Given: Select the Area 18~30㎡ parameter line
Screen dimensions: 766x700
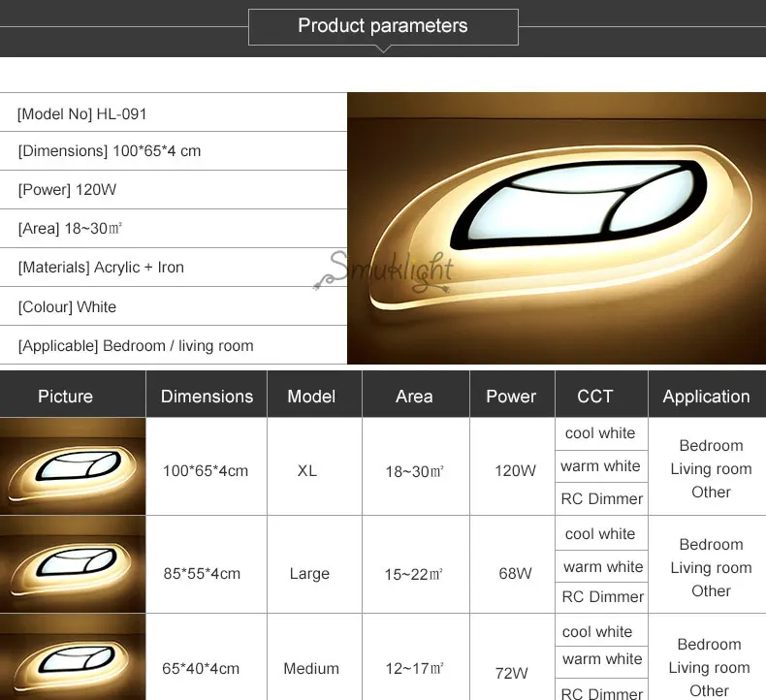Looking at the screenshot, I should [174, 229].
